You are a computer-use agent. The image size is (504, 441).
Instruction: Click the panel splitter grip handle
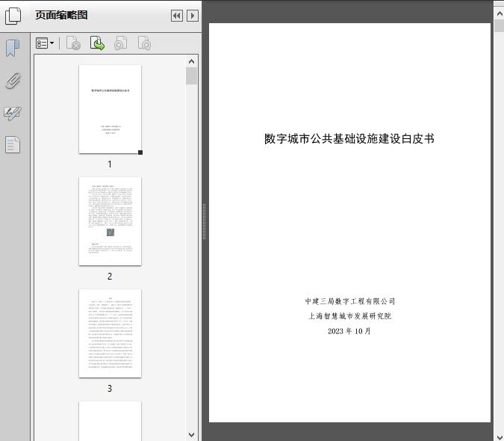tap(204, 222)
